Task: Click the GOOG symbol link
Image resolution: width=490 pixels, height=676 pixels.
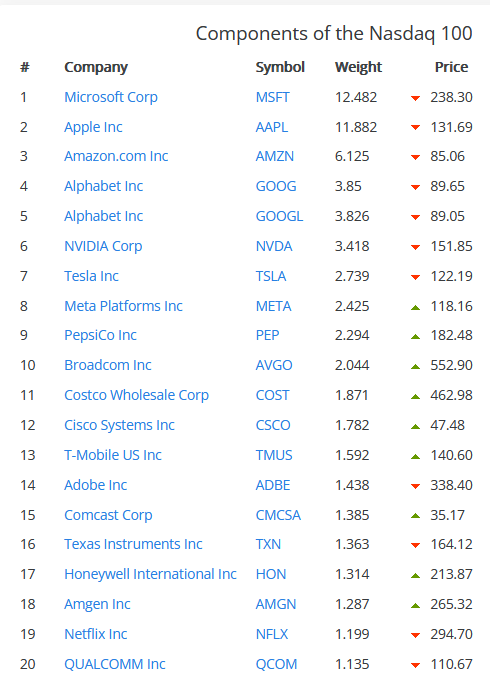Action: [276, 186]
